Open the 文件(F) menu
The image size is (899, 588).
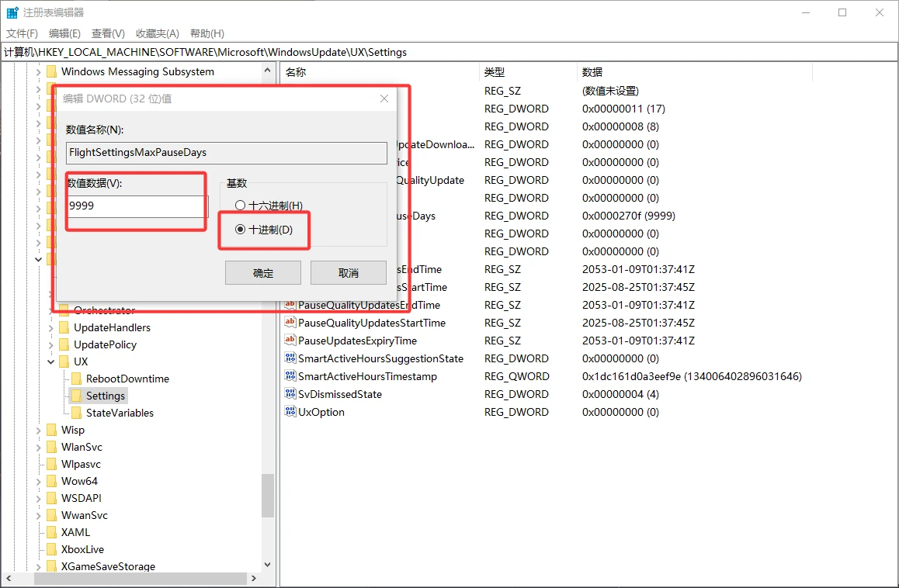click(x=22, y=33)
